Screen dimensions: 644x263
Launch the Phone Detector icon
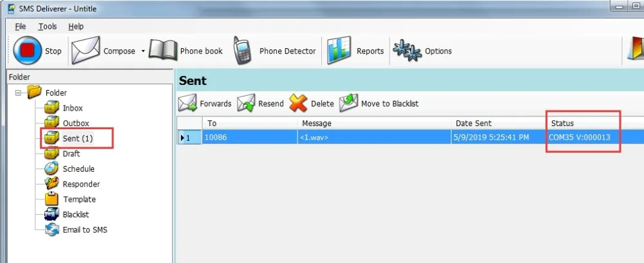click(242, 50)
